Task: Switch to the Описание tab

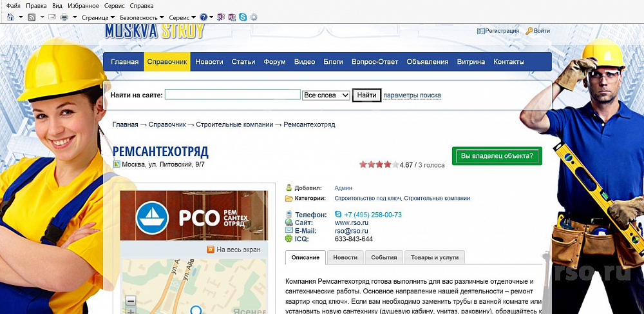Action: 305,258
